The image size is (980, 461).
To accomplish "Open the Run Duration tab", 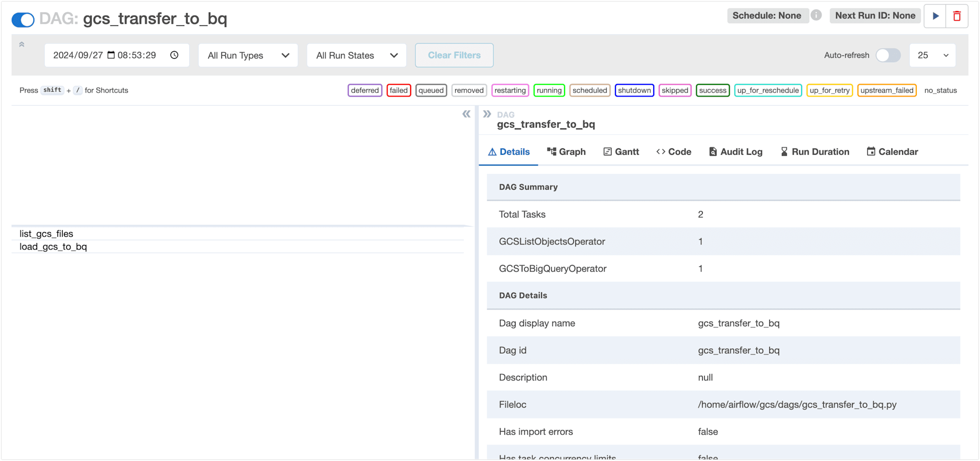I will 814,152.
